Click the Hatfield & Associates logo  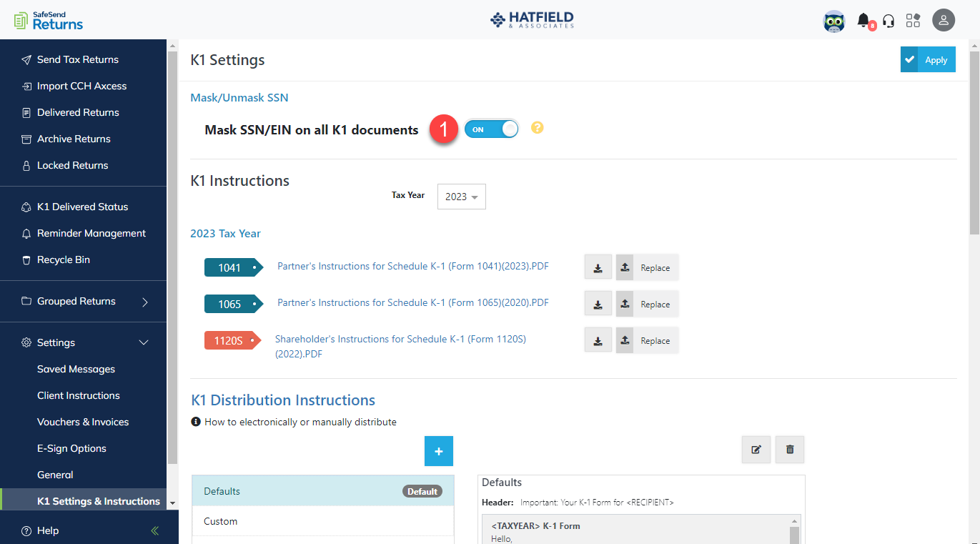pyautogui.click(x=532, y=20)
